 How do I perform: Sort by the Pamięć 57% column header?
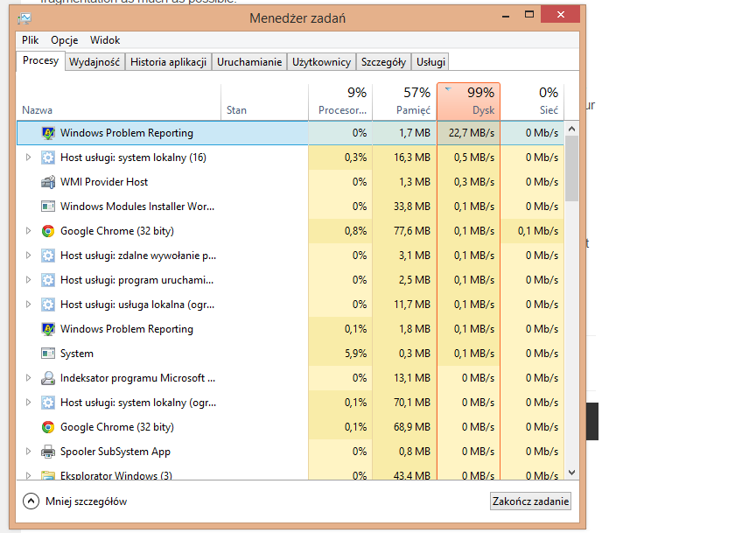pos(404,102)
